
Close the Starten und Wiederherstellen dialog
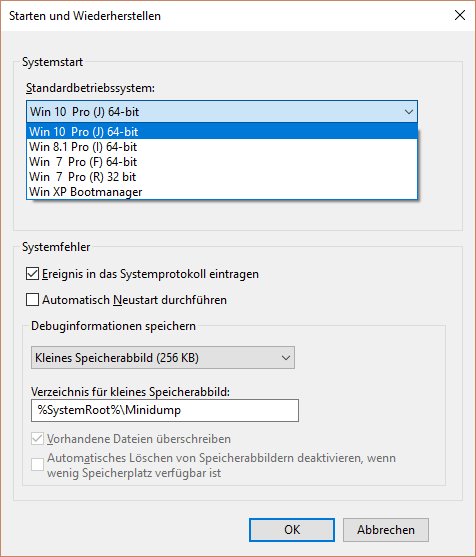pos(460,15)
